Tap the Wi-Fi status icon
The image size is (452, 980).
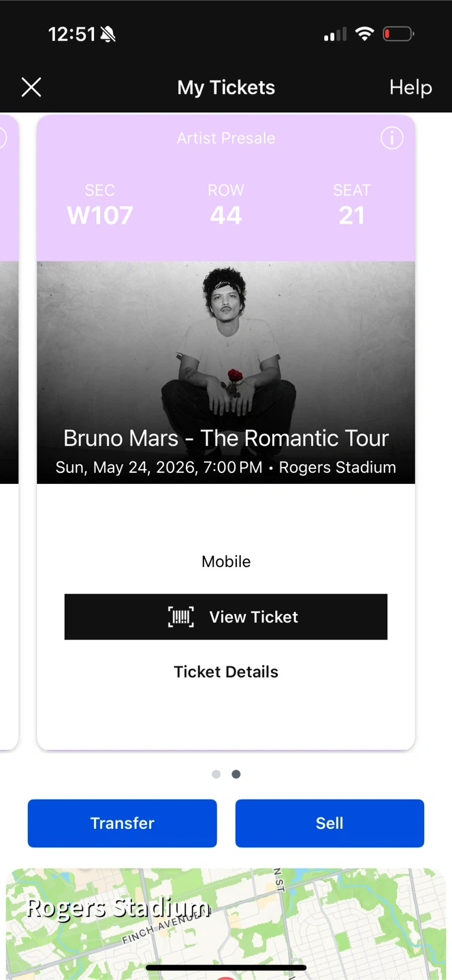click(365, 34)
